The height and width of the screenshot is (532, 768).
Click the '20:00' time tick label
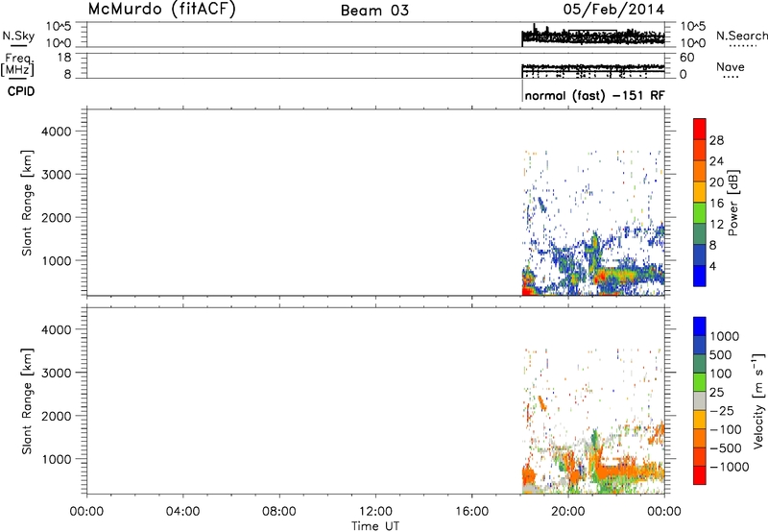567,512
